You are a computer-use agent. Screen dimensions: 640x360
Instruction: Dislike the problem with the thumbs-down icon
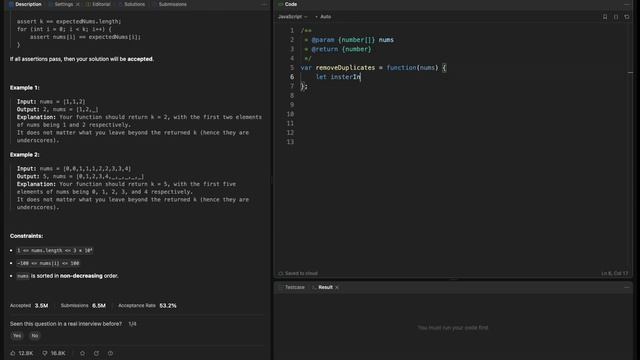point(45,353)
